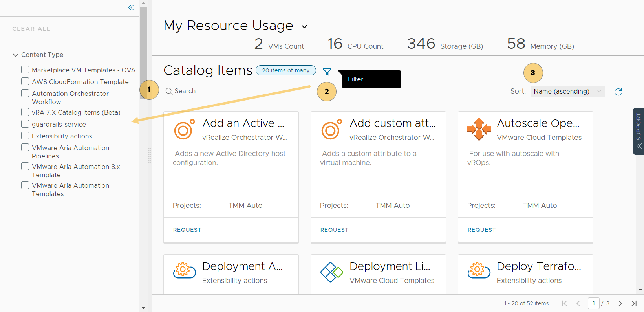Open the Add custom att... card title
Screen dimensions: 644x312
point(393,123)
